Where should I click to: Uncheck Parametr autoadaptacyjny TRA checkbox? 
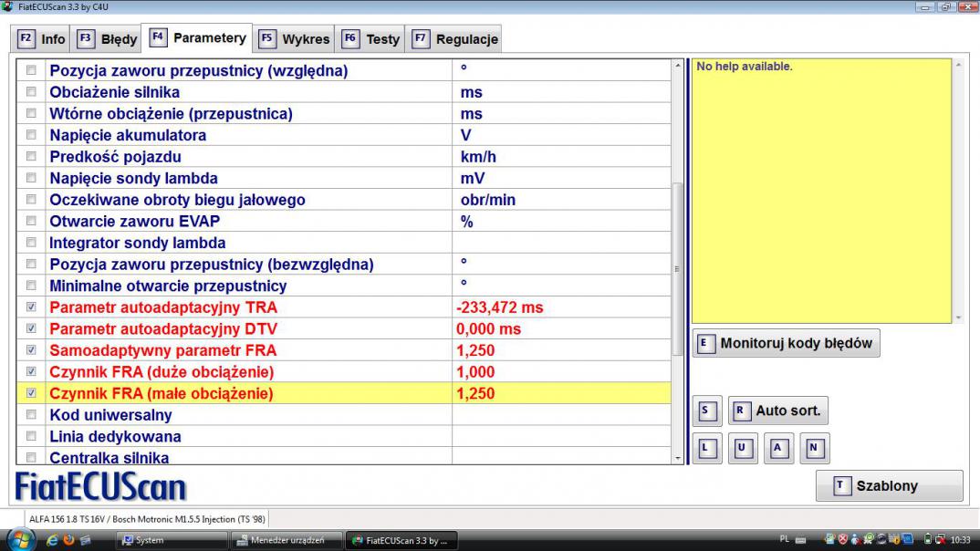click(32, 307)
